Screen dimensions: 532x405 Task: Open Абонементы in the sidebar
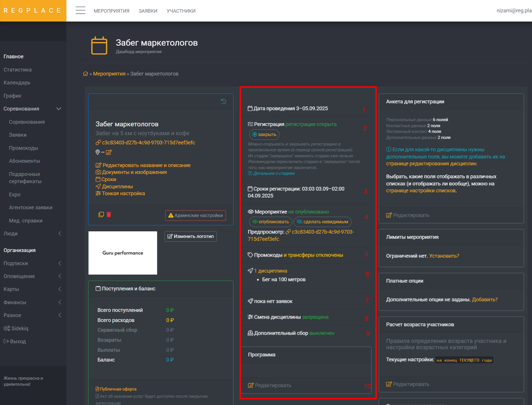tap(24, 161)
